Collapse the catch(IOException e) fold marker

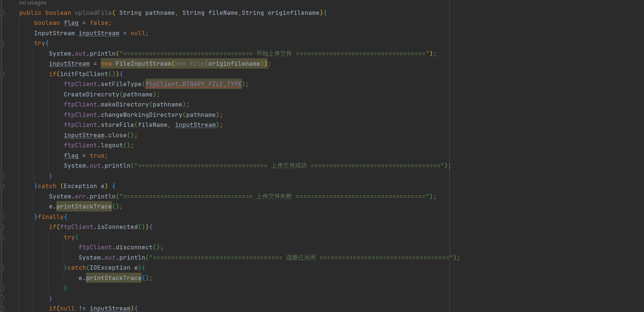click(2, 268)
